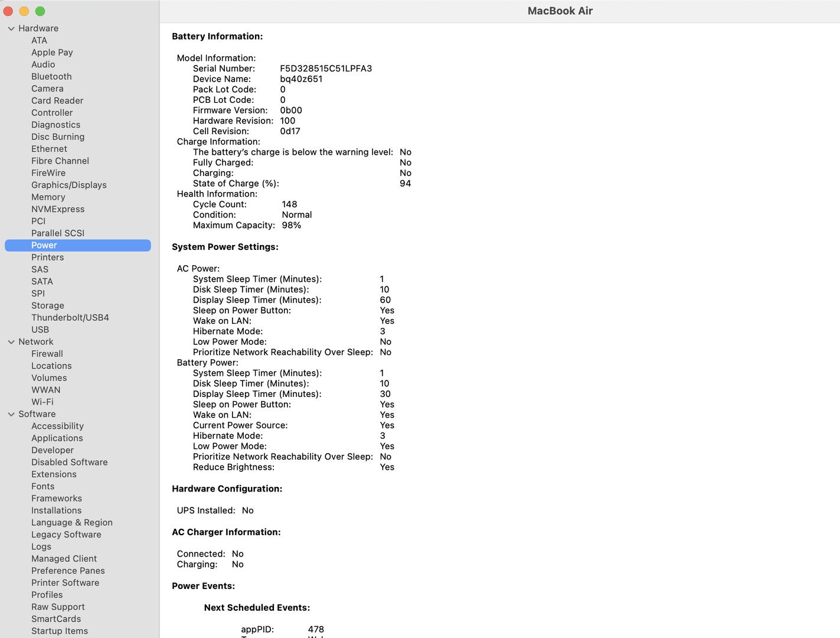The image size is (840, 638).
Task: Show Profiles information
Action: 47,595
